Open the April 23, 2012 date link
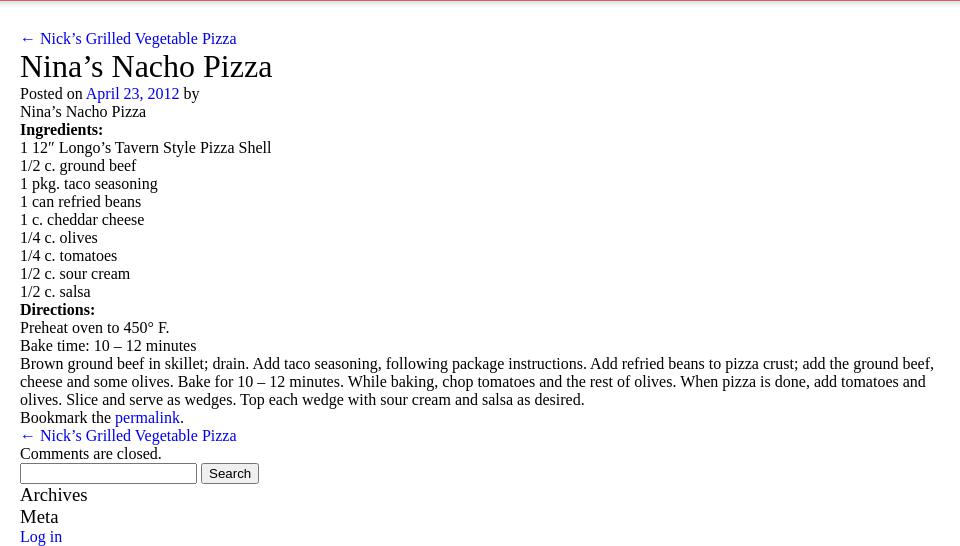 [132, 94]
